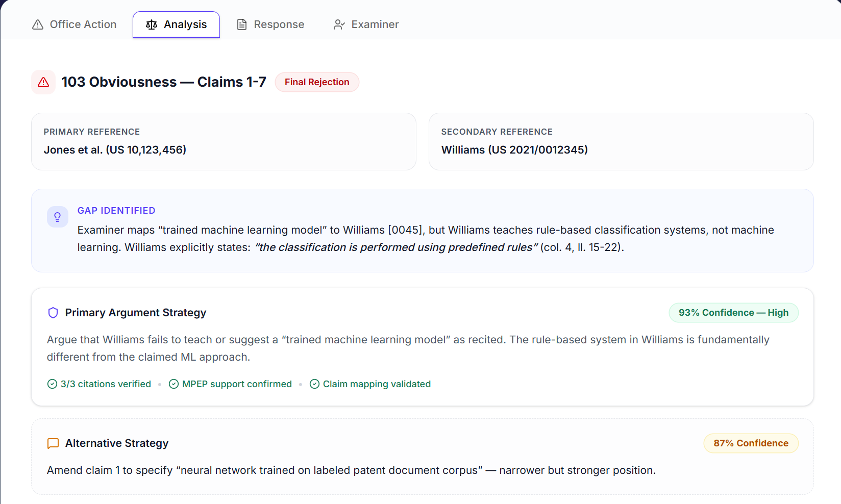
Task: Click the red alert icon beside 103 Obviousness
Action: click(43, 82)
